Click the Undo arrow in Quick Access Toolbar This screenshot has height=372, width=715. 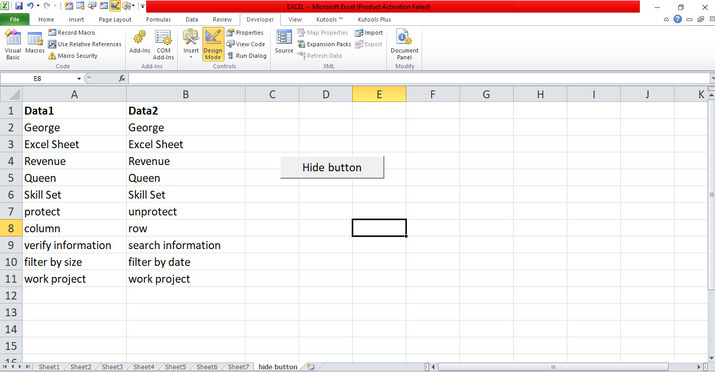[x=30, y=6]
